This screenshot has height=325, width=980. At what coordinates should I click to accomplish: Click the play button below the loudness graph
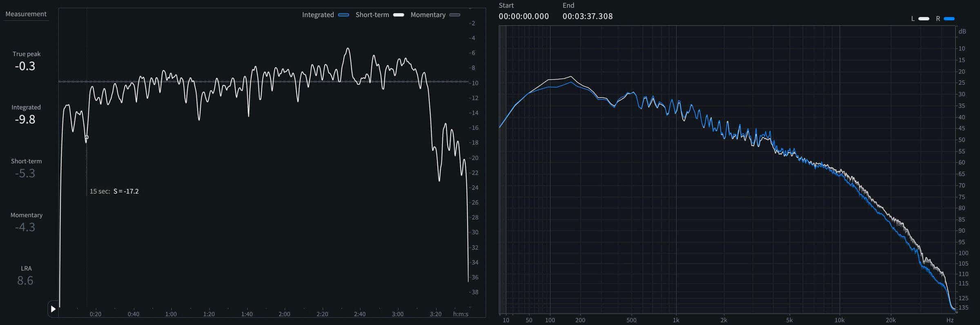pyautogui.click(x=53, y=309)
